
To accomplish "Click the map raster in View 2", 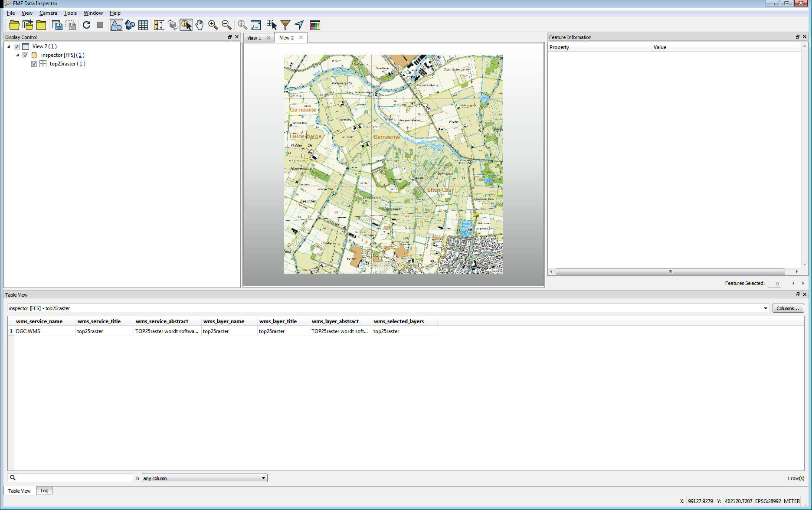I will tap(393, 164).
